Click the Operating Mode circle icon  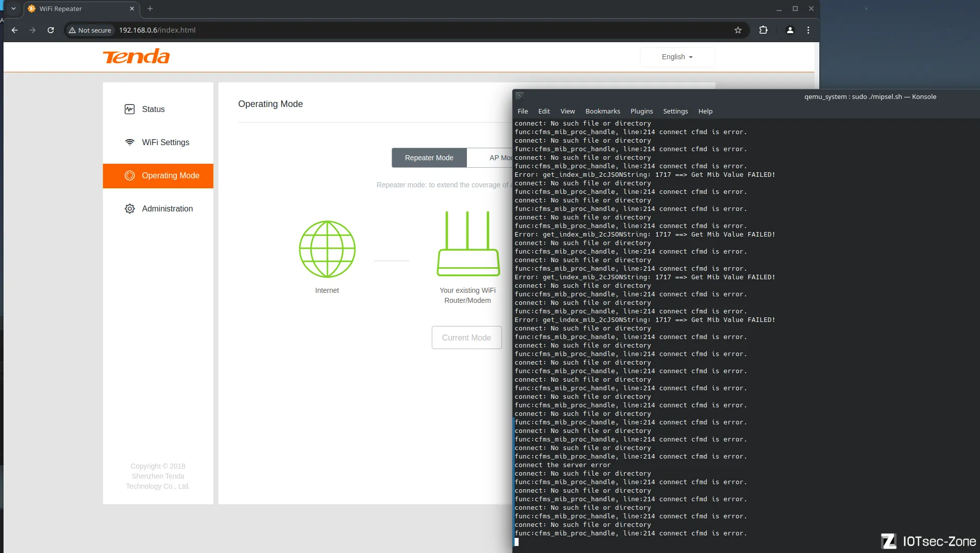[x=130, y=175]
